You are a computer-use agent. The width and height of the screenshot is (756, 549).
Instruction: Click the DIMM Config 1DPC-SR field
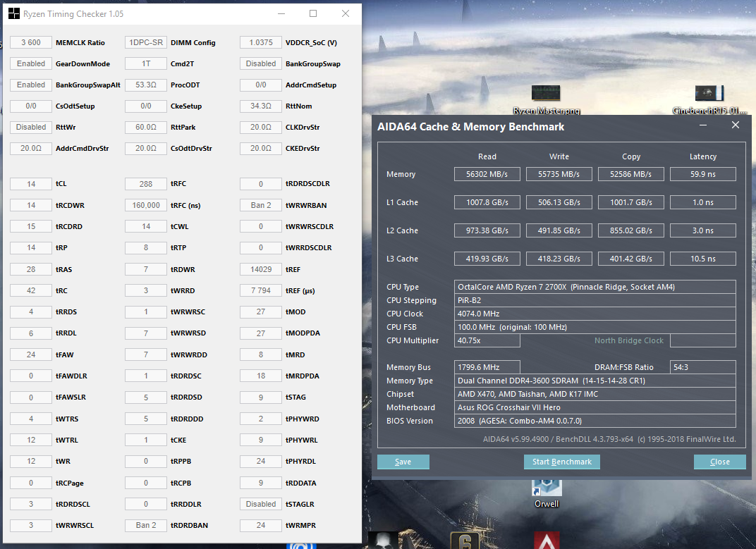click(145, 42)
